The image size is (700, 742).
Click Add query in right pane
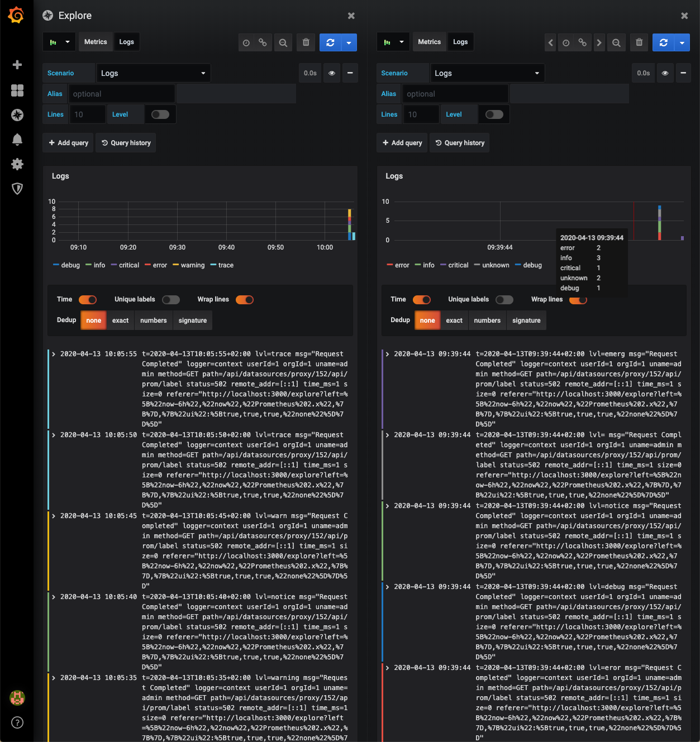[402, 143]
